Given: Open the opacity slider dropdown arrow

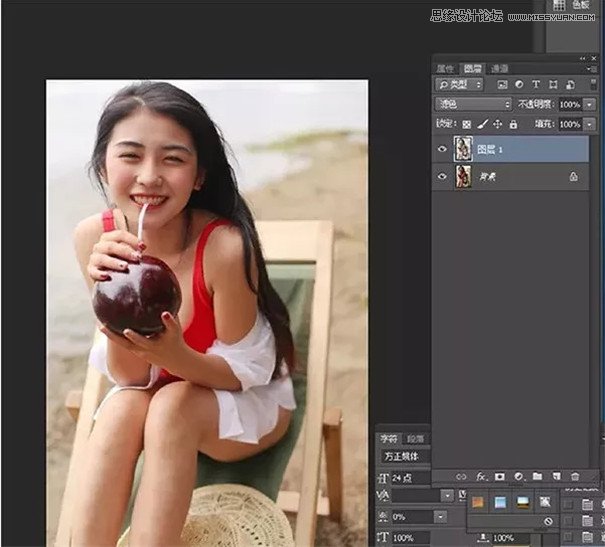Looking at the screenshot, I should (x=589, y=105).
